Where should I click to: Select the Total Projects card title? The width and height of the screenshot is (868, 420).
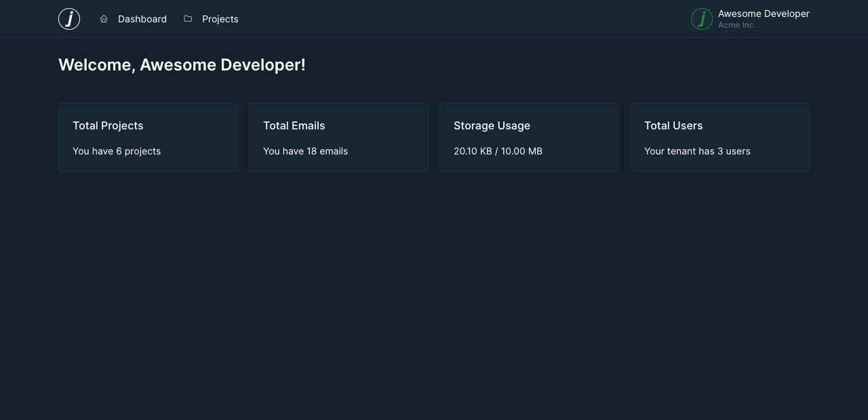click(x=108, y=125)
